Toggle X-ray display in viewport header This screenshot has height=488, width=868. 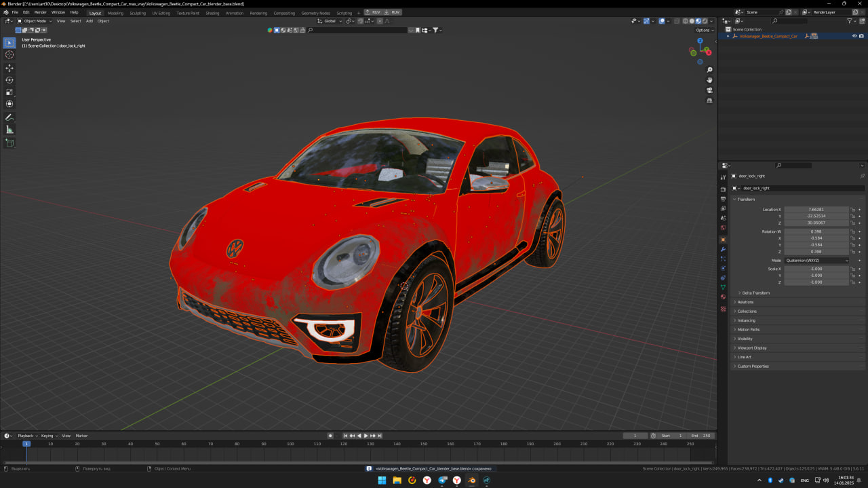click(x=676, y=21)
